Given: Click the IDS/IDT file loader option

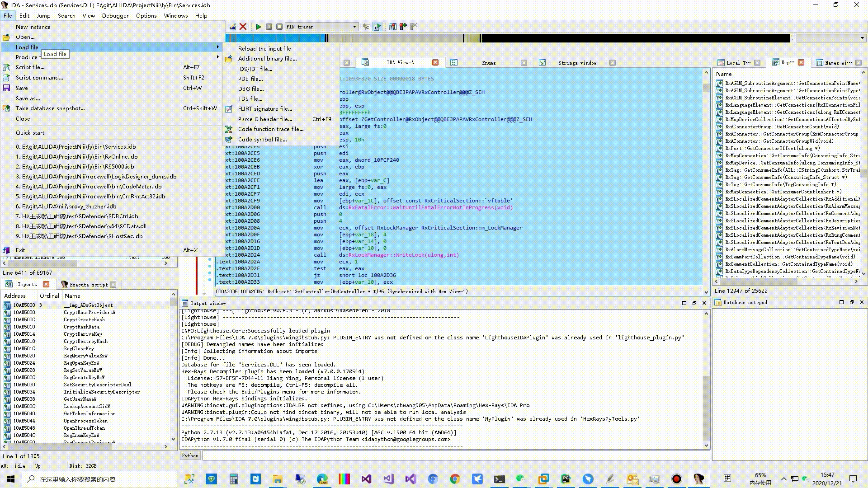Looking at the screenshot, I should 255,69.
